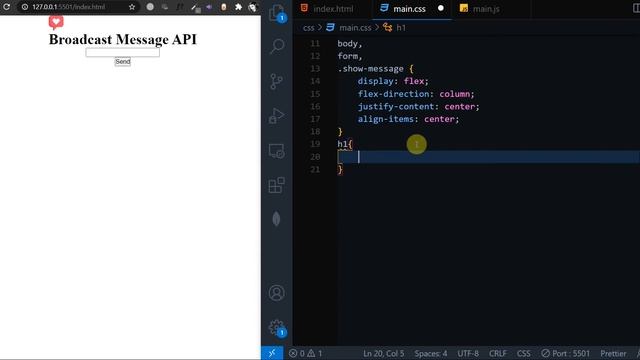Click Port : 5501 Live Server status
The width and height of the screenshot is (640, 360).
pos(566,353)
